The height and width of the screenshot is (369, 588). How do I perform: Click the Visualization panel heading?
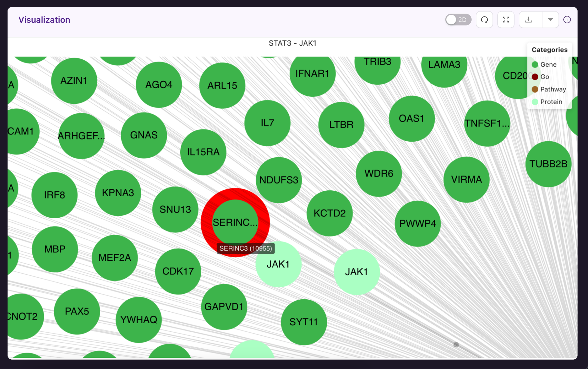click(x=45, y=20)
